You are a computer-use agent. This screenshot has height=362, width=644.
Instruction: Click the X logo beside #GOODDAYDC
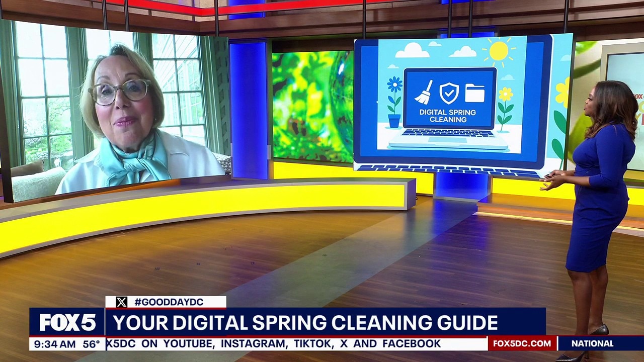[x=121, y=302]
